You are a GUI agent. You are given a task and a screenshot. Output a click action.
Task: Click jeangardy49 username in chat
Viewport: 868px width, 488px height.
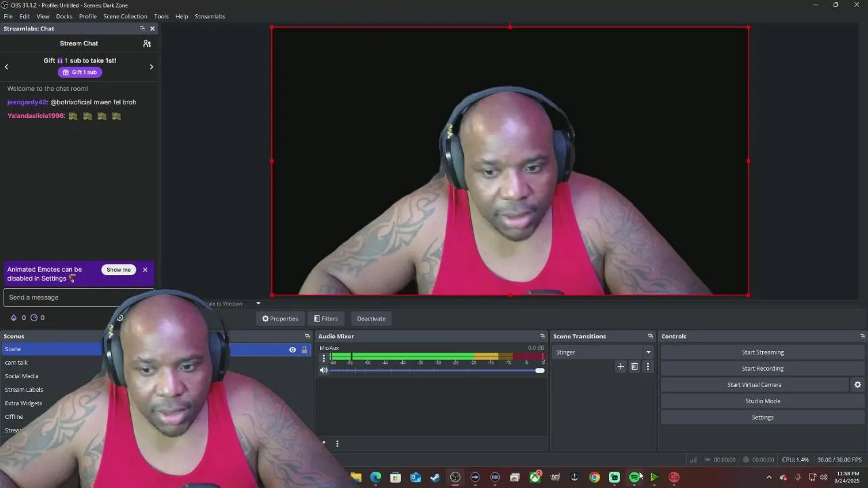click(27, 102)
